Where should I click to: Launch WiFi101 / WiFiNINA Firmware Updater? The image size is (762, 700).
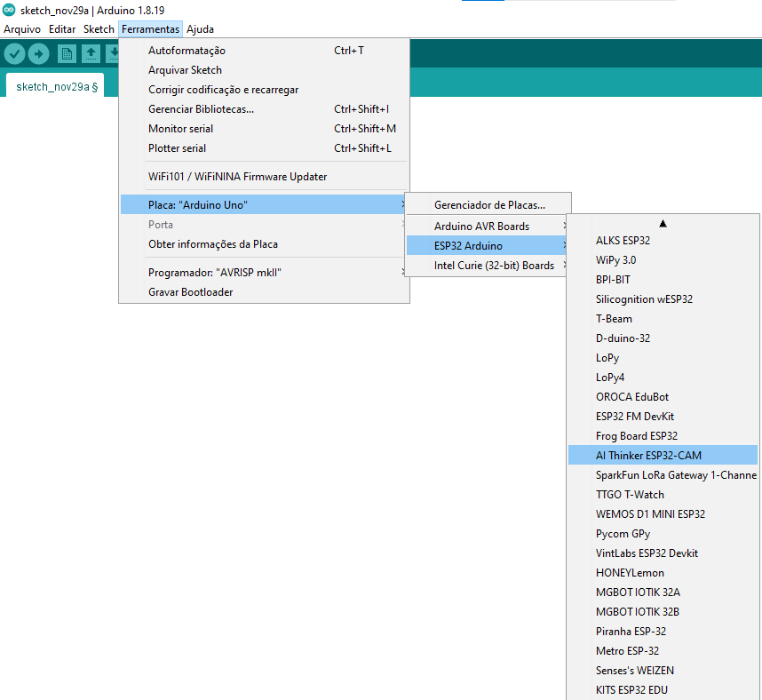point(264,177)
